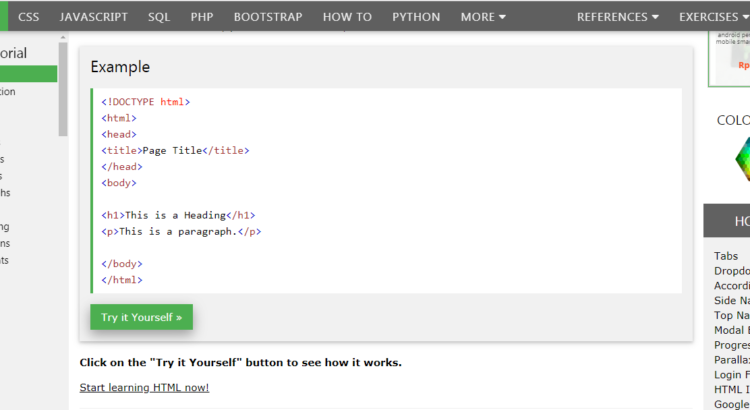Screen dimensions: 750x410
Task: Open the HOW TO navigation item
Action: pyautogui.click(x=347, y=17)
